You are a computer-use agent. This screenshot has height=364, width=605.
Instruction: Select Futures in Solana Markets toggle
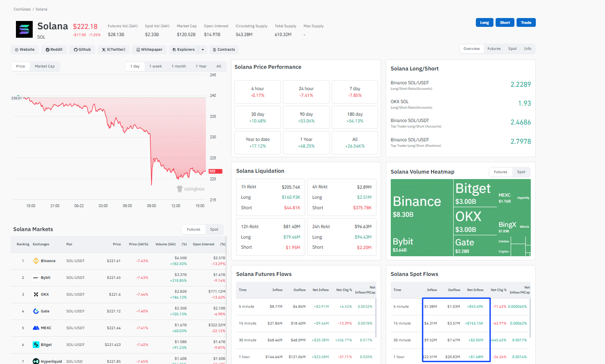pyautogui.click(x=194, y=229)
